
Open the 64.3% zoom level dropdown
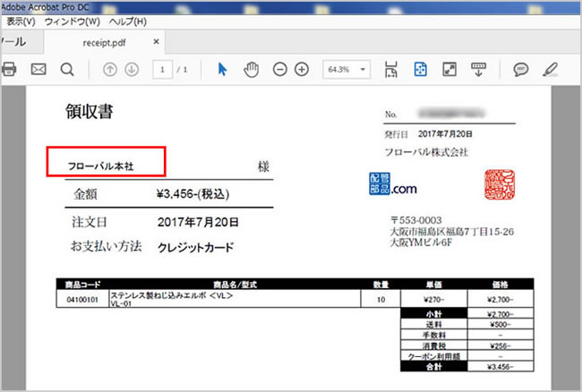(347, 69)
